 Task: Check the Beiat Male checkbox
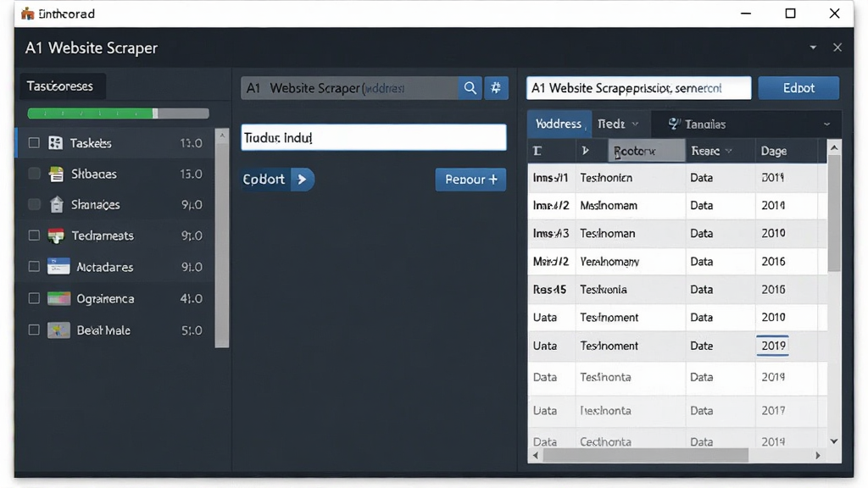pos(34,330)
